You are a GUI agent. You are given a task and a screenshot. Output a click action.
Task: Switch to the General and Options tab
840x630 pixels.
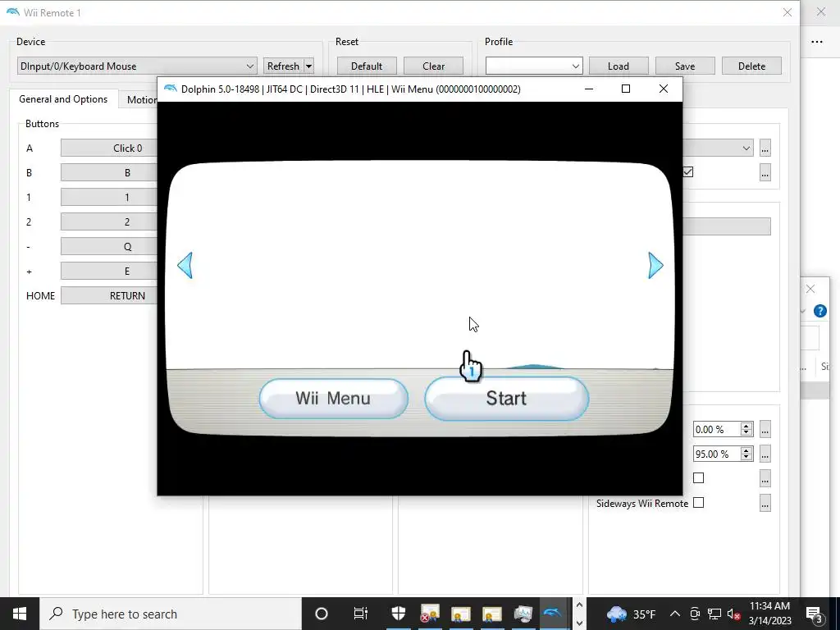[63, 99]
